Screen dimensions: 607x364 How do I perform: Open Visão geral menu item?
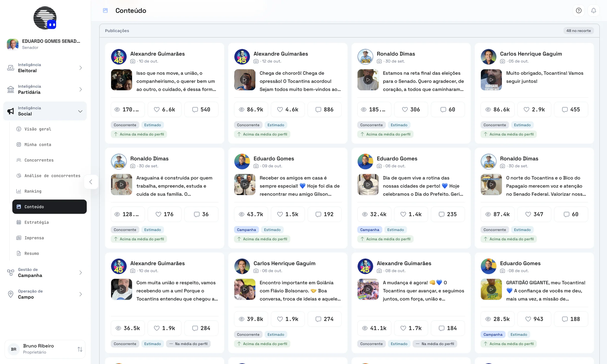(x=49, y=129)
